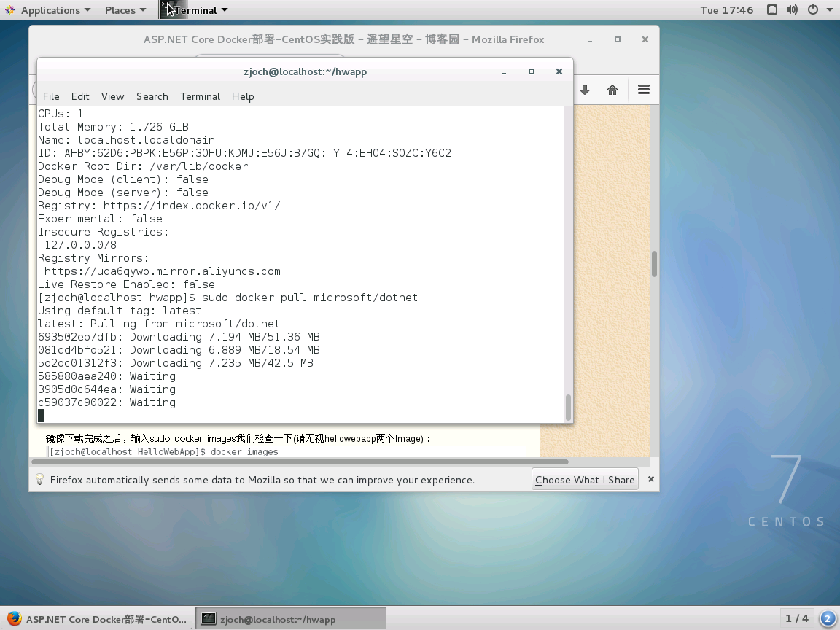Switch to Firefox via bottom taskbar
This screenshot has height=630, width=840.
(98, 619)
